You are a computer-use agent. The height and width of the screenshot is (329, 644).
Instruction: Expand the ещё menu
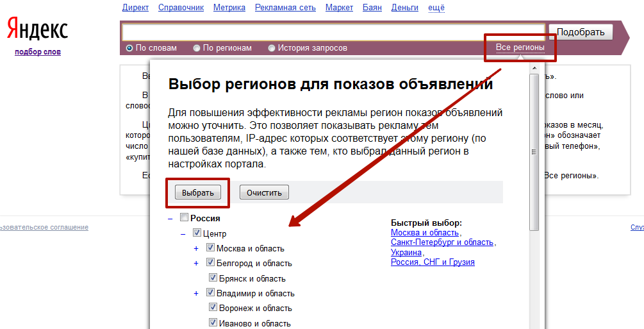tap(436, 8)
